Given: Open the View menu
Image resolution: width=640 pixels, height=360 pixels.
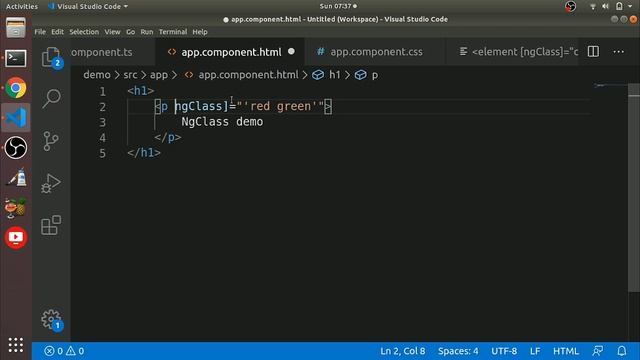Looking at the screenshot, I should coord(112,32).
